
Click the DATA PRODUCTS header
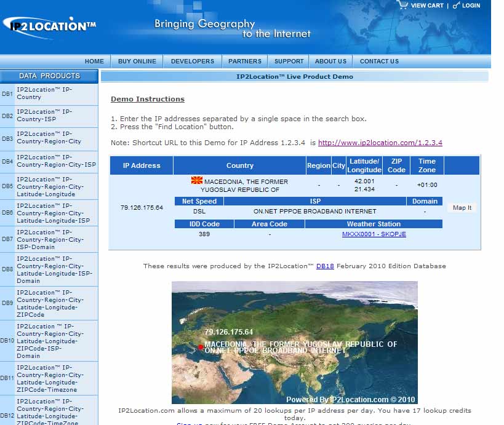(49, 76)
